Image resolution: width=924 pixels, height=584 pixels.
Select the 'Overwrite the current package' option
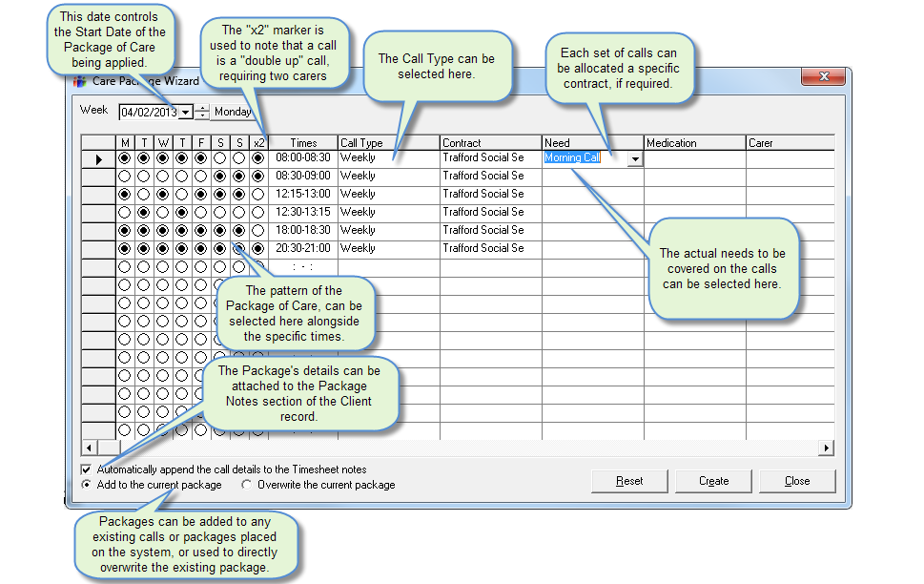pos(247,485)
